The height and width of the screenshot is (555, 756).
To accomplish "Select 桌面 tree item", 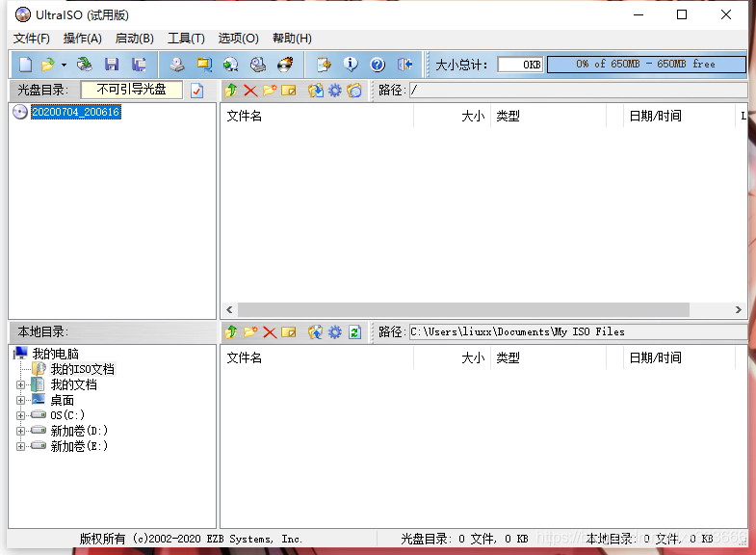I will [x=63, y=400].
